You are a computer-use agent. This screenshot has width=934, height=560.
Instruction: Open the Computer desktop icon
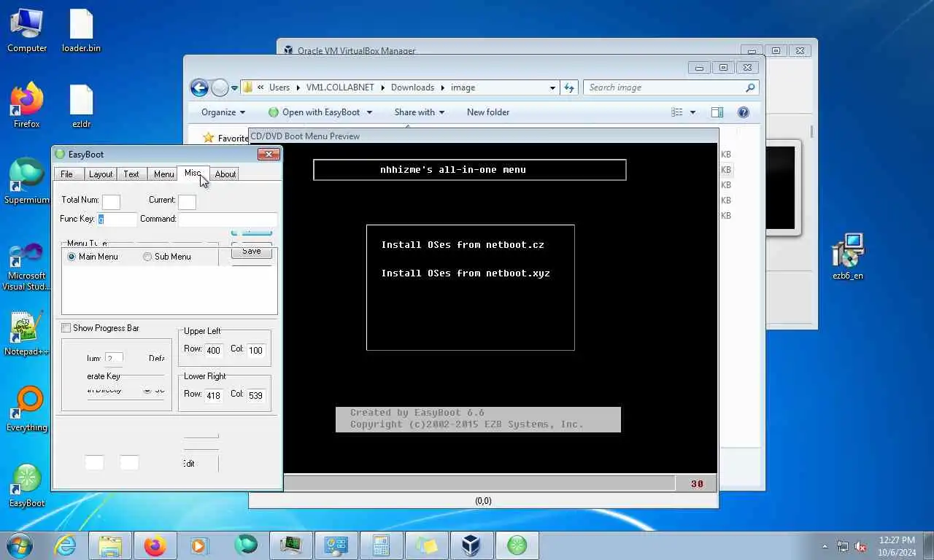click(x=27, y=31)
